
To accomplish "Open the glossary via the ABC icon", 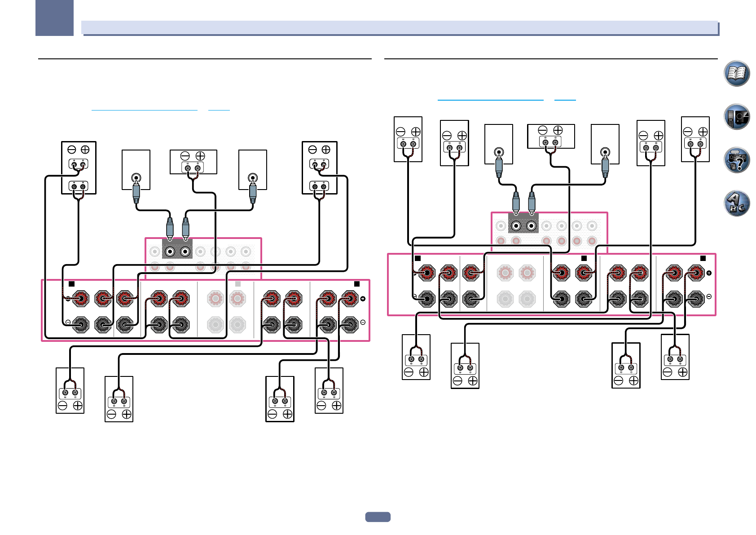I will [737, 203].
